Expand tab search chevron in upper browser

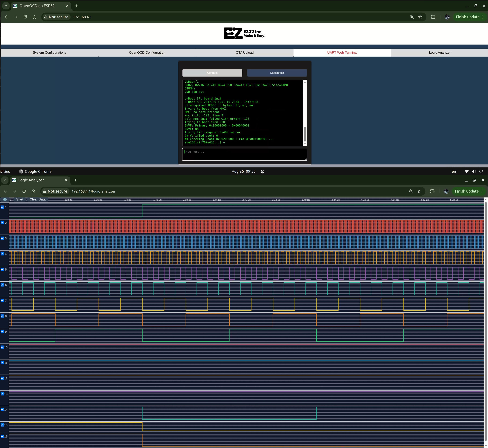[x=6, y=6]
